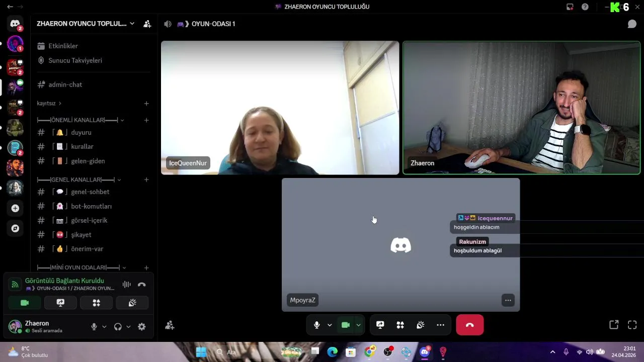Open the Explore servers compass icon
Image resolution: width=644 pixels, height=362 pixels.
pyautogui.click(x=15, y=228)
